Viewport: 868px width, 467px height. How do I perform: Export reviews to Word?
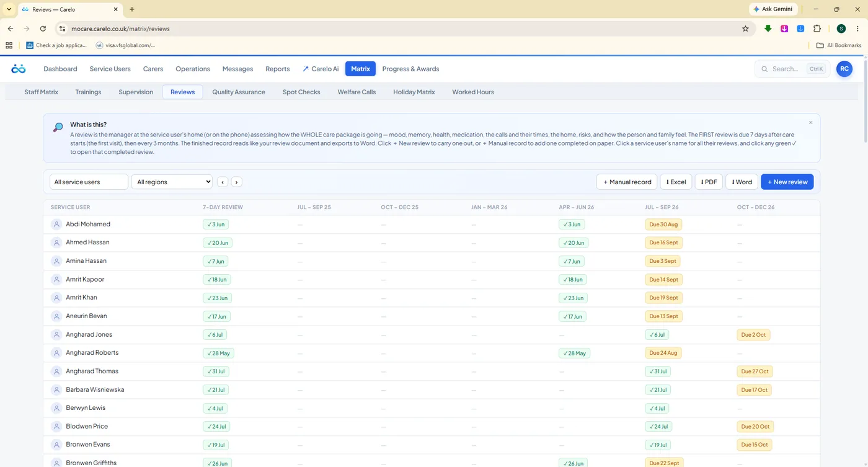coord(742,182)
